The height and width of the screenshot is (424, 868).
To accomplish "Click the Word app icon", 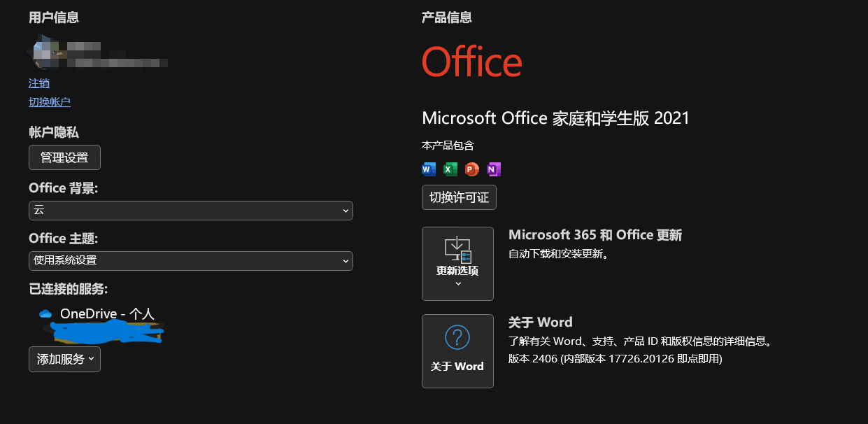I will tap(429, 169).
